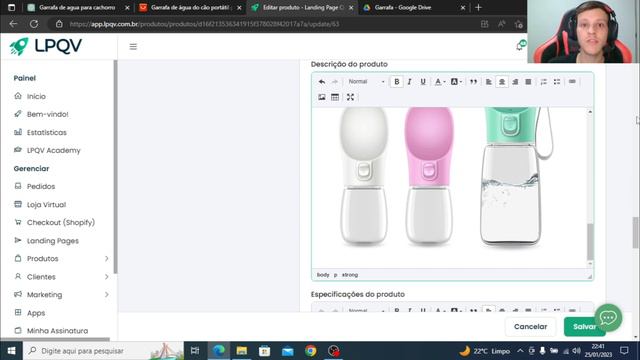Switch to Garrafa de água para cachorro tab

point(78,7)
